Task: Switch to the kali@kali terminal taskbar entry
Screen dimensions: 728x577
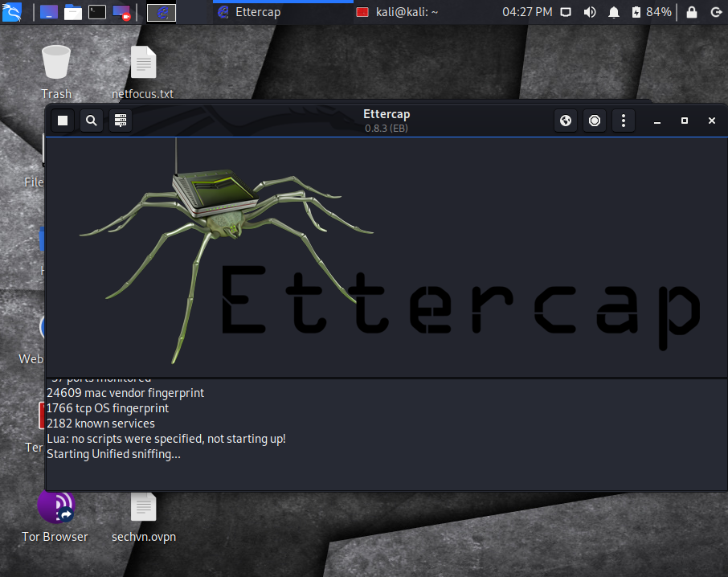Action: point(398,12)
